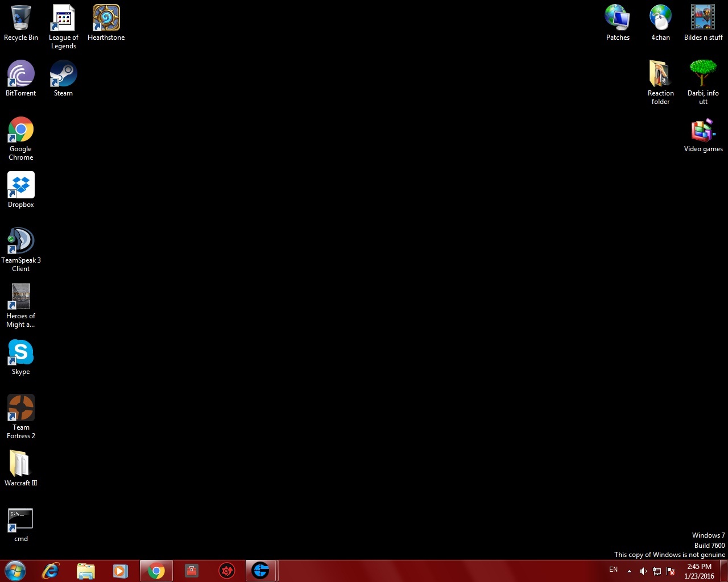Open Windows Explorer from the taskbar
728x582 pixels.
pyautogui.click(x=85, y=571)
